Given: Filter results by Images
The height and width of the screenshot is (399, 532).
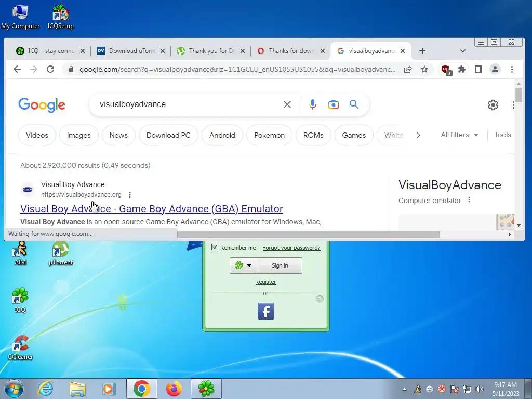Looking at the screenshot, I should point(79,135).
